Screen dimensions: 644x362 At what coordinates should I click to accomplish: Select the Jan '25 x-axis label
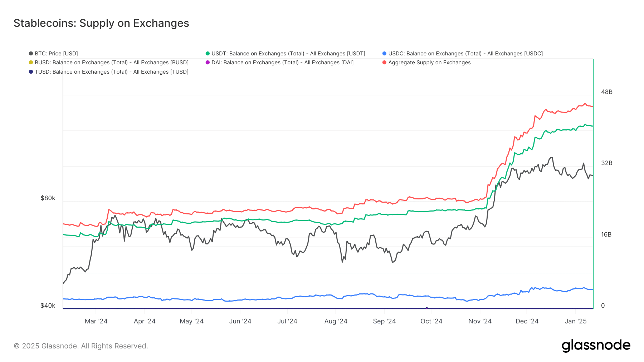(x=576, y=321)
